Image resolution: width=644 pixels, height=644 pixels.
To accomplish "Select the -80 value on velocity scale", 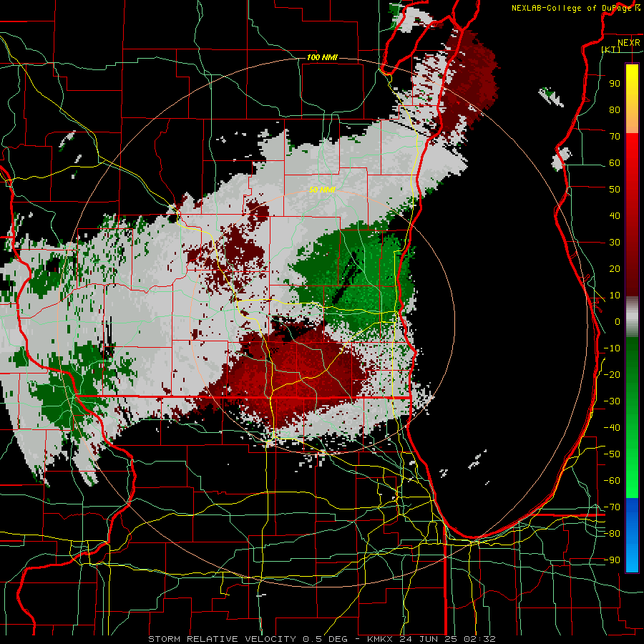I will 612,534.
